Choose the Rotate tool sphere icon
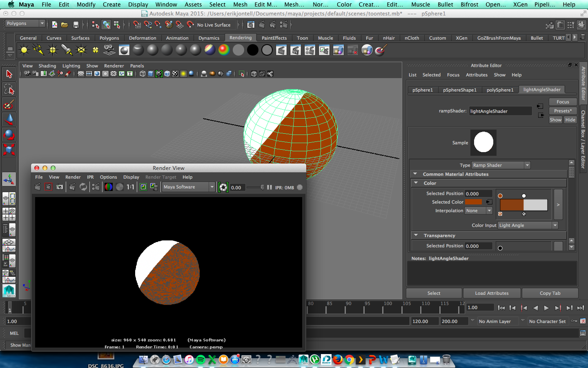Image resolution: width=588 pixels, height=368 pixels. (x=9, y=135)
